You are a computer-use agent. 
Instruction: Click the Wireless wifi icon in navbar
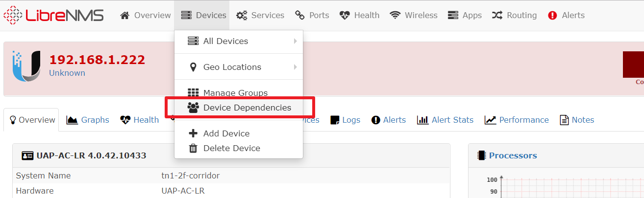click(395, 16)
